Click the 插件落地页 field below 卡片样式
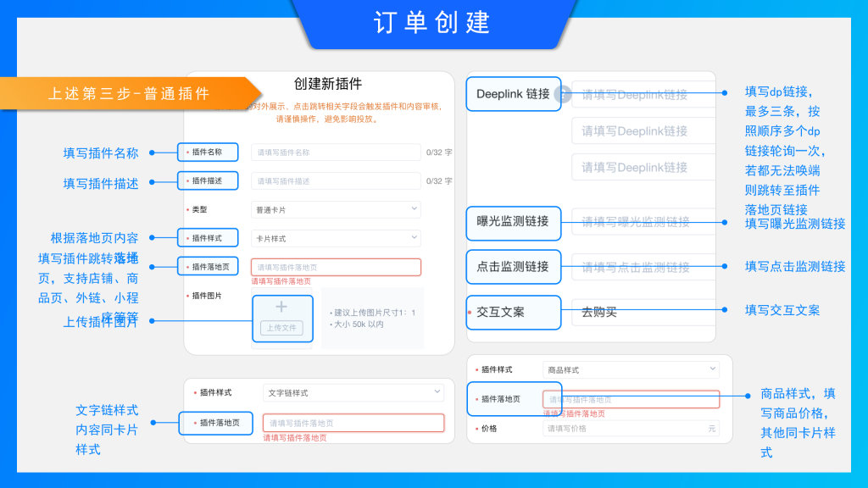 (336, 267)
